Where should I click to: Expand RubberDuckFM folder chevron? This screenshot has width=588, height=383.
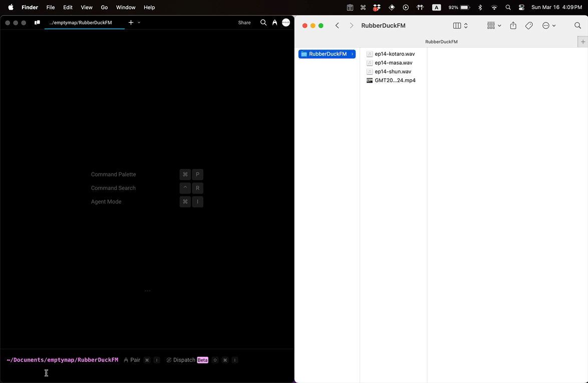353,54
